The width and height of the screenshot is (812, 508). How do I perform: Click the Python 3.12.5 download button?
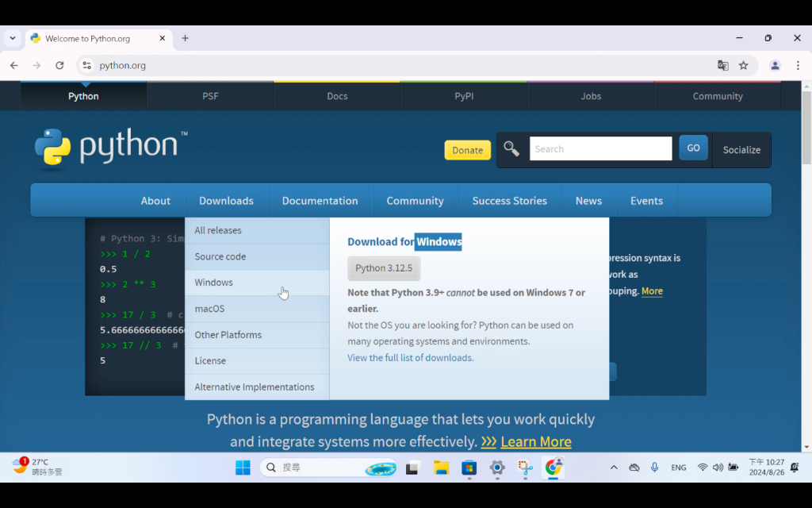tap(384, 268)
